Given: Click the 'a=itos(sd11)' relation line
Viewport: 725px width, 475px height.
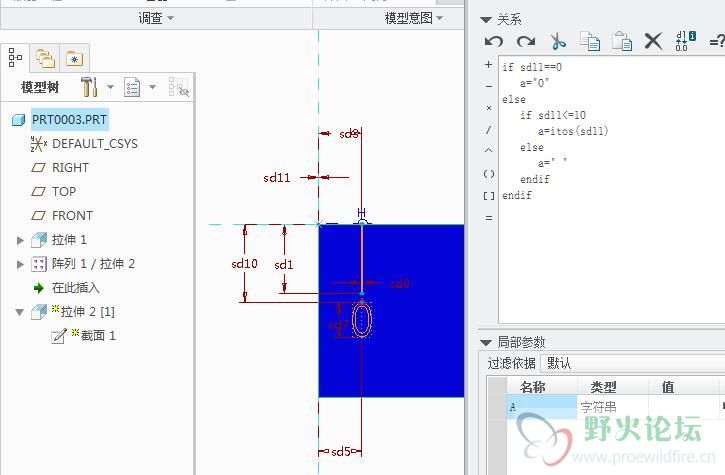Looking at the screenshot, I should click(573, 131).
